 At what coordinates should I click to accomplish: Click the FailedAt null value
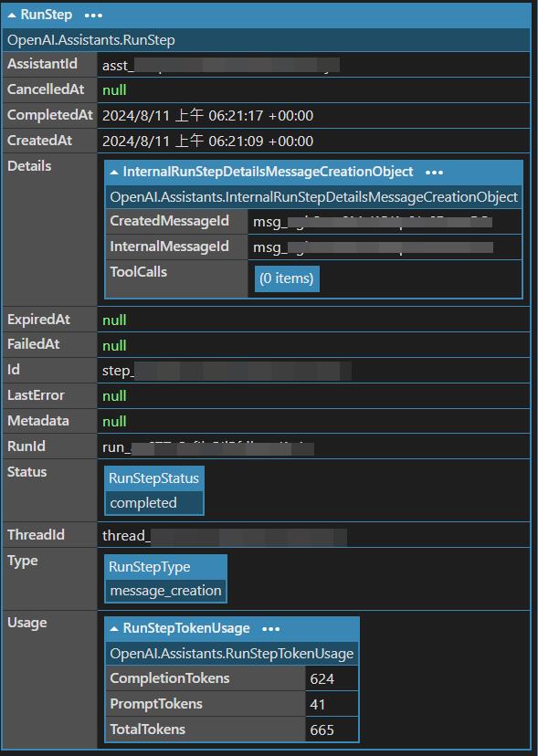click(114, 346)
